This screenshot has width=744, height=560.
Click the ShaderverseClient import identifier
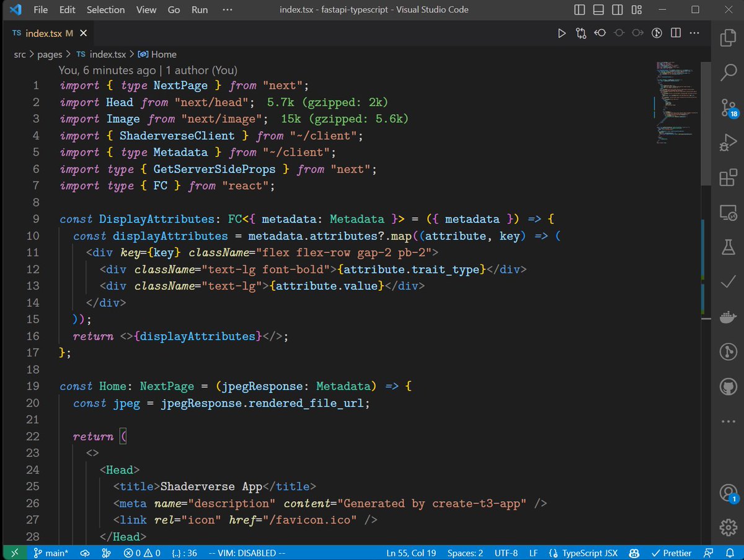(x=177, y=135)
